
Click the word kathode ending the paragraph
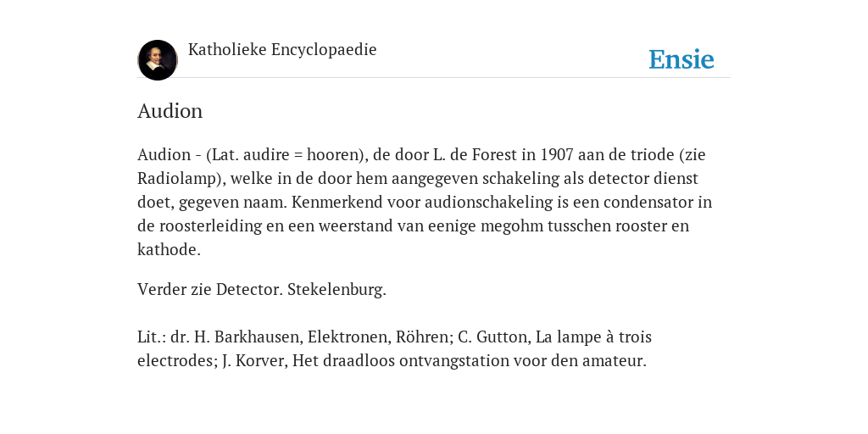pos(167,250)
